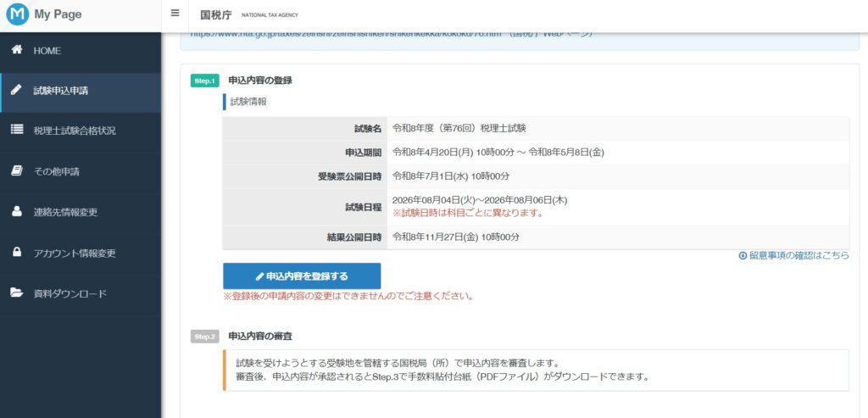Click the open folder icon beside 資料ダウンロード

pos(16,293)
